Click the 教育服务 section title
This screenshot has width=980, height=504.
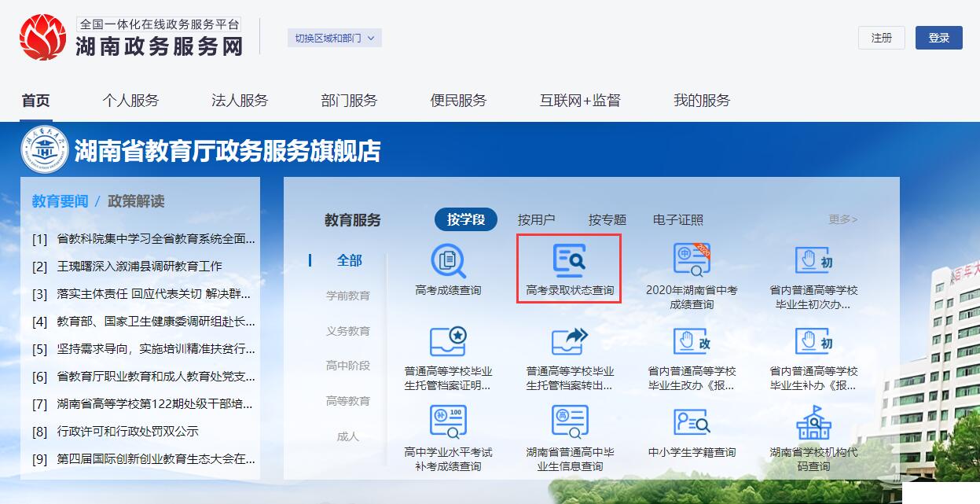353,220
